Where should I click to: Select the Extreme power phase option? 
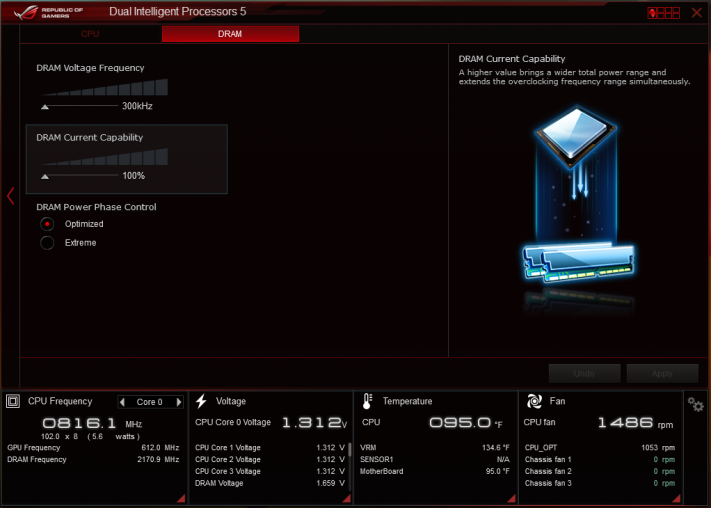tap(47, 243)
